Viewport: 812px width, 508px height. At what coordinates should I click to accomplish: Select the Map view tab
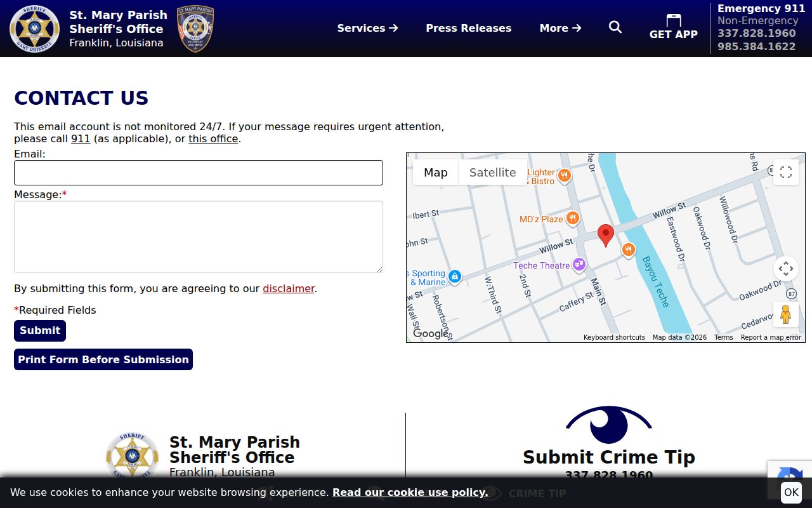pyautogui.click(x=436, y=172)
